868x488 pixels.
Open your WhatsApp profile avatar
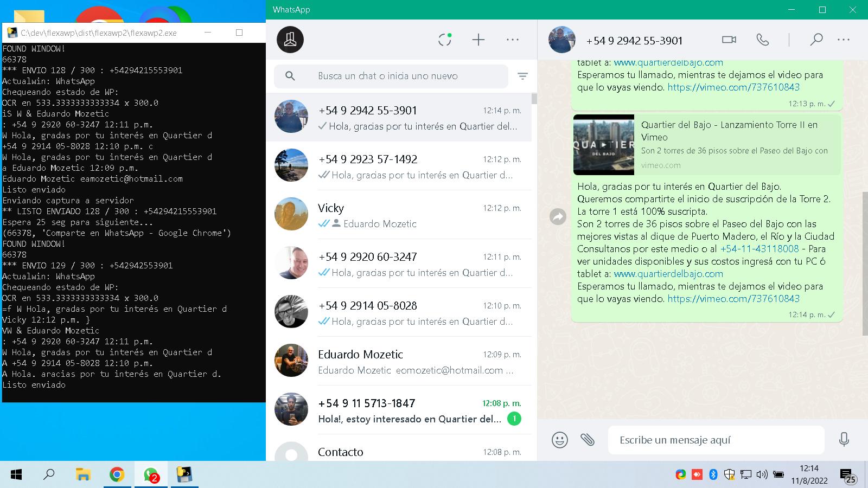point(290,40)
